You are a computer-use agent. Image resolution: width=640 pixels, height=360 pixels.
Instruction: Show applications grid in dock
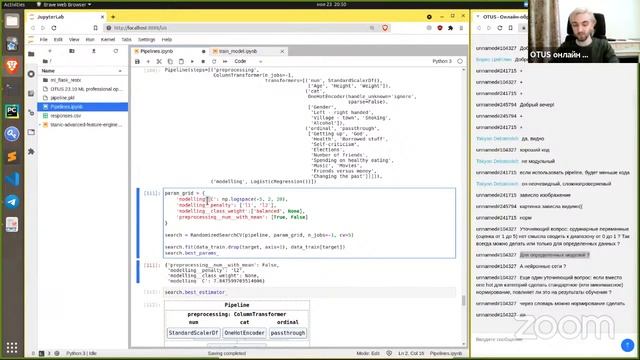(12, 347)
